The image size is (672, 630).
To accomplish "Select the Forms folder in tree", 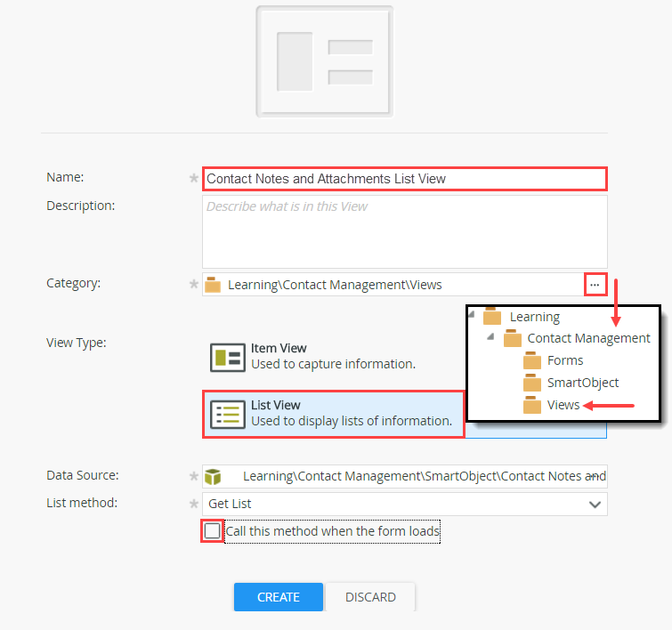I will point(565,360).
